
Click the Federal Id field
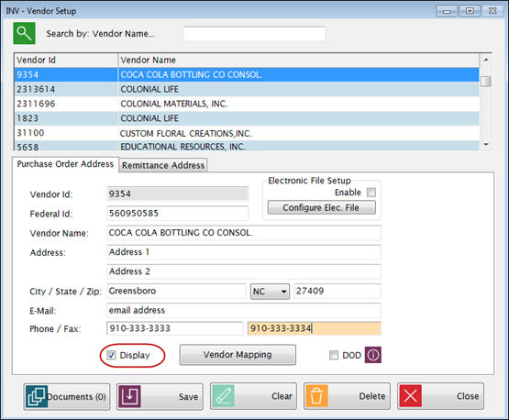click(178, 214)
